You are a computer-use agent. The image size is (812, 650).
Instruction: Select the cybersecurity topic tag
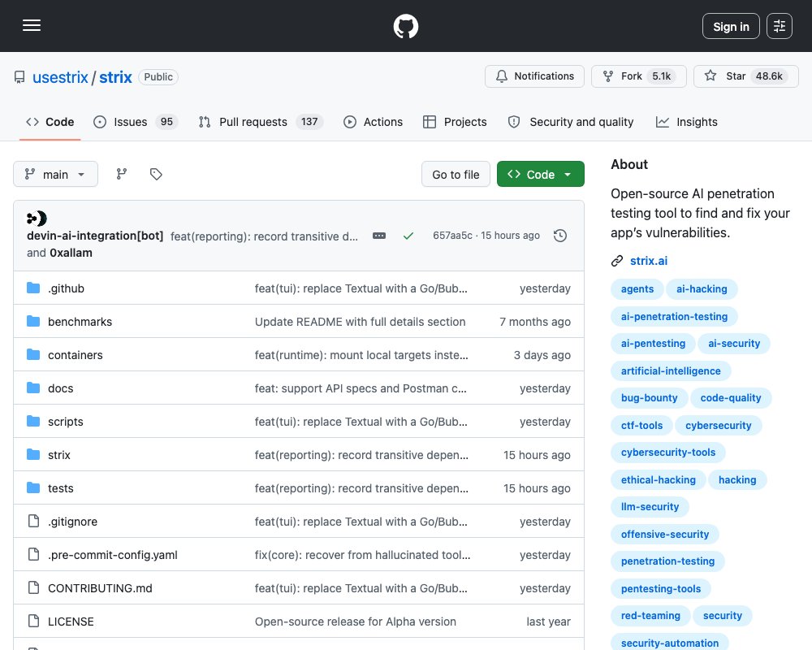(719, 426)
